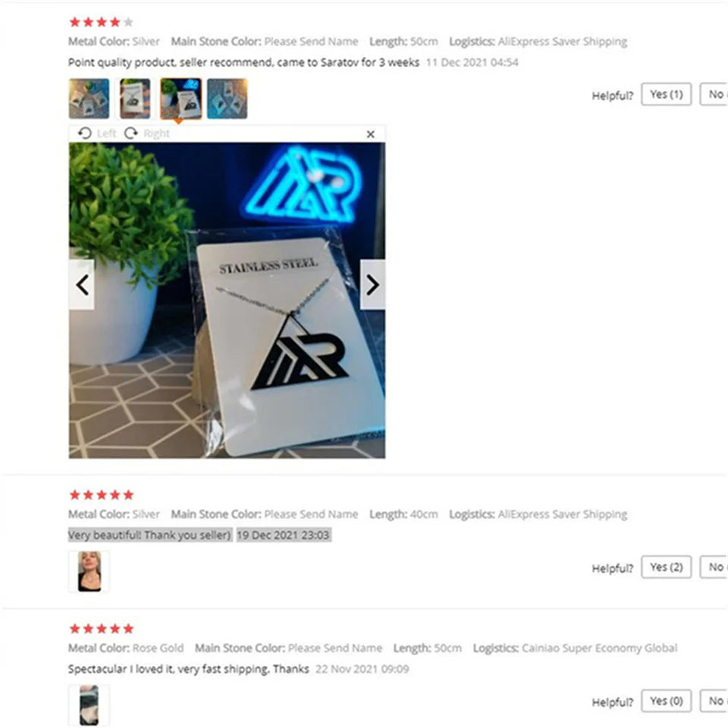Select the highlighted third review thumbnail
Viewport: 728px width, 728px height.
point(181,99)
